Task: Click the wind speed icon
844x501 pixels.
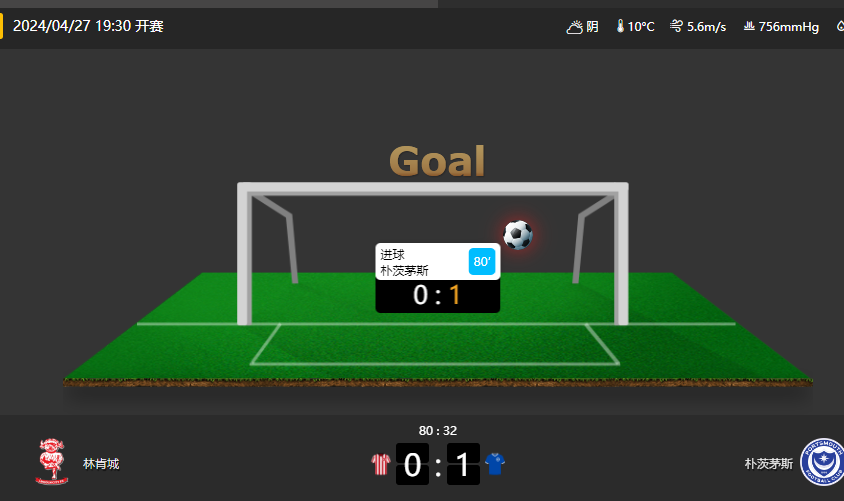Action: click(x=676, y=26)
